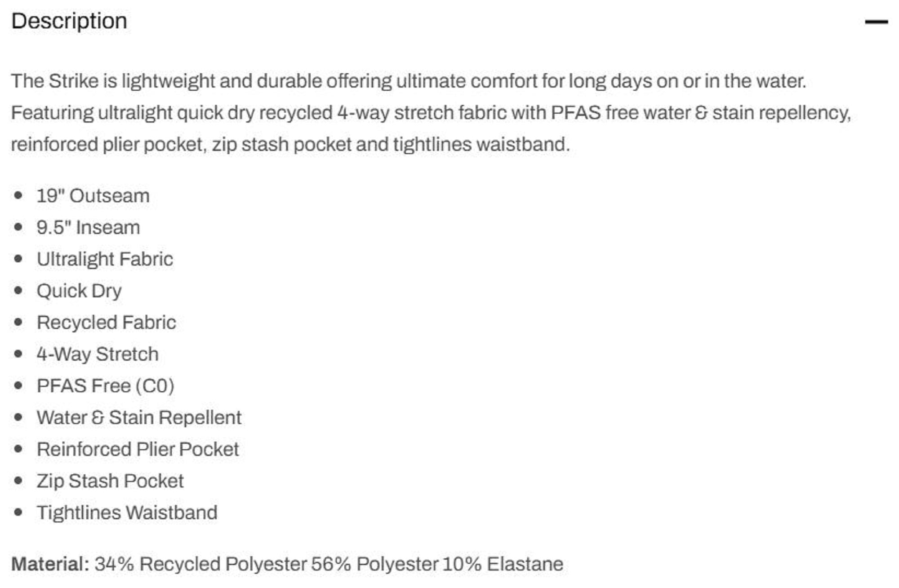Select the Tightlines Waistband list item

tap(127, 513)
